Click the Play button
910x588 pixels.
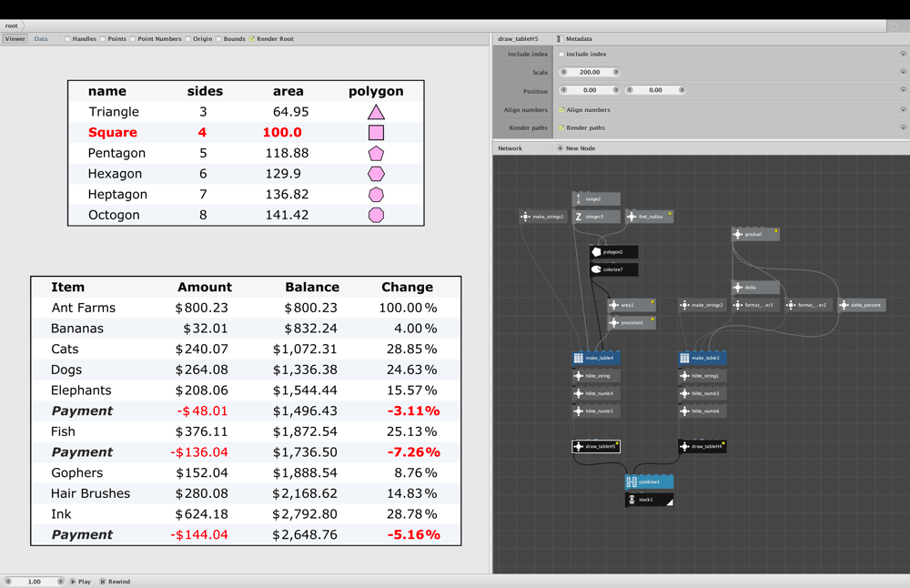tap(81, 581)
